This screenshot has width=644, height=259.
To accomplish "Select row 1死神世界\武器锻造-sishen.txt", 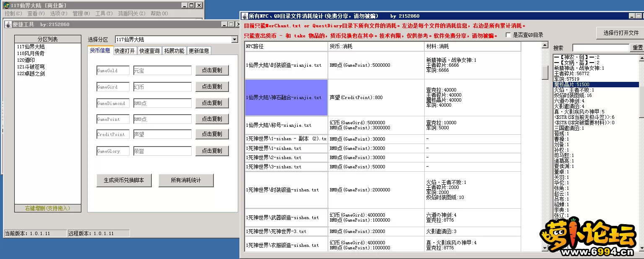I will pos(286,217).
